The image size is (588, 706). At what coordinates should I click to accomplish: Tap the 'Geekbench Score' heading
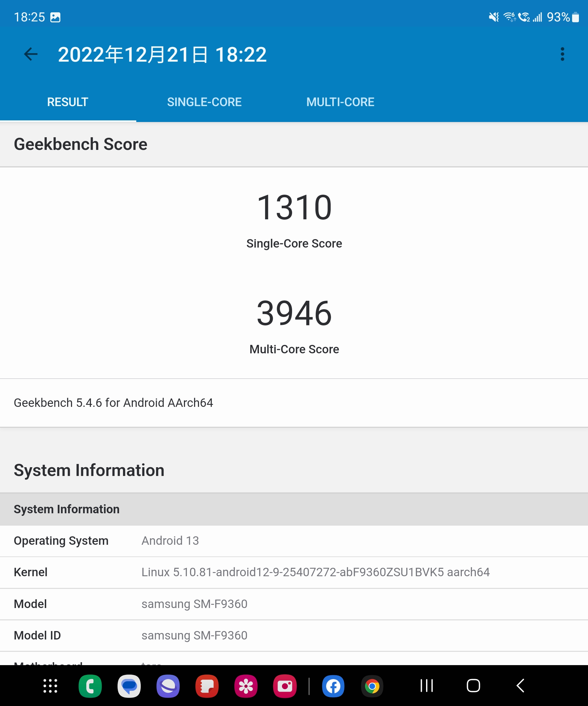point(80,145)
